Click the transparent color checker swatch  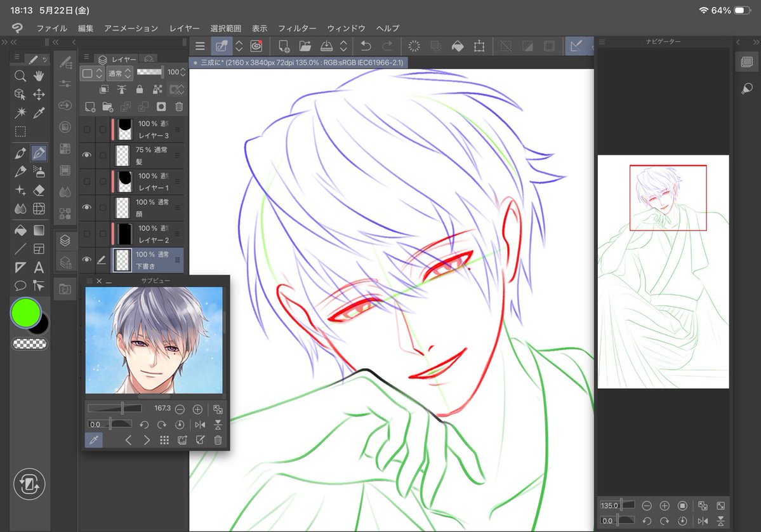pyautogui.click(x=30, y=343)
